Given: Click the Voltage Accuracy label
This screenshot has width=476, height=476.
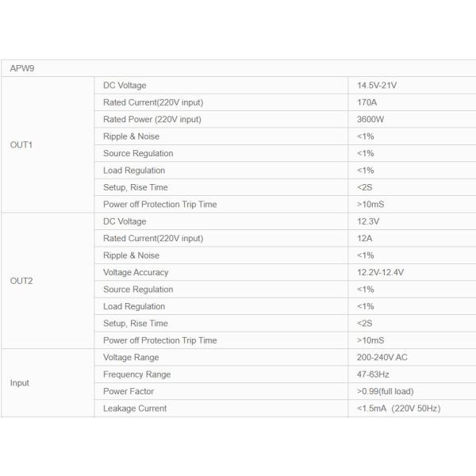Looking at the screenshot, I should [x=136, y=272].
